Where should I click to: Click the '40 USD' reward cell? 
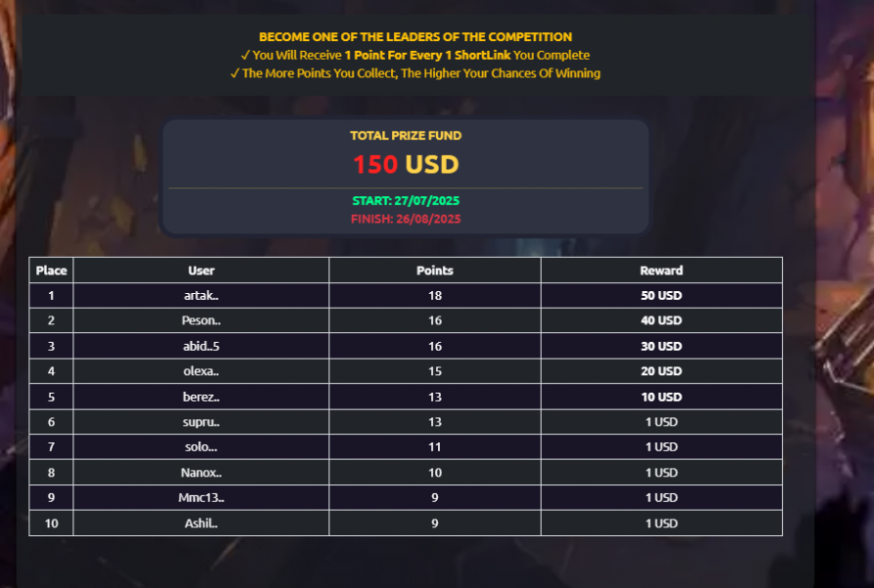(661, 320)
